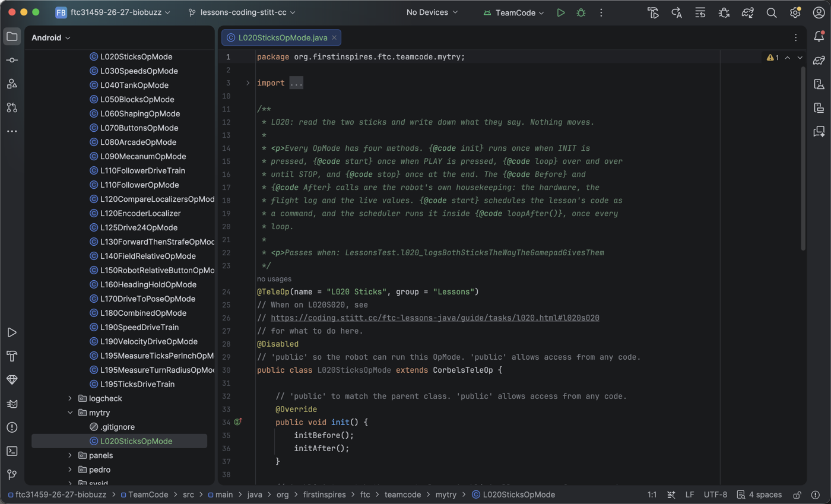
Task: Open the Terminal tool window
Action: 12,451
